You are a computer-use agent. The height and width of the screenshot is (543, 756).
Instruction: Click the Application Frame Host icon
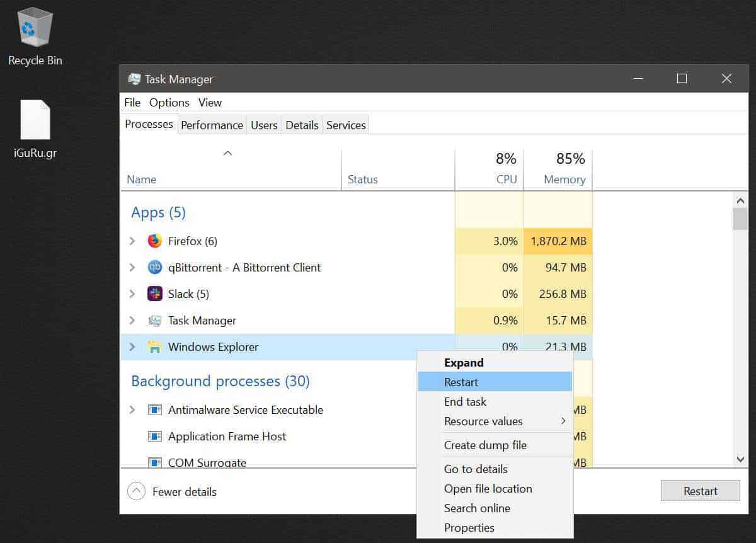154,436
